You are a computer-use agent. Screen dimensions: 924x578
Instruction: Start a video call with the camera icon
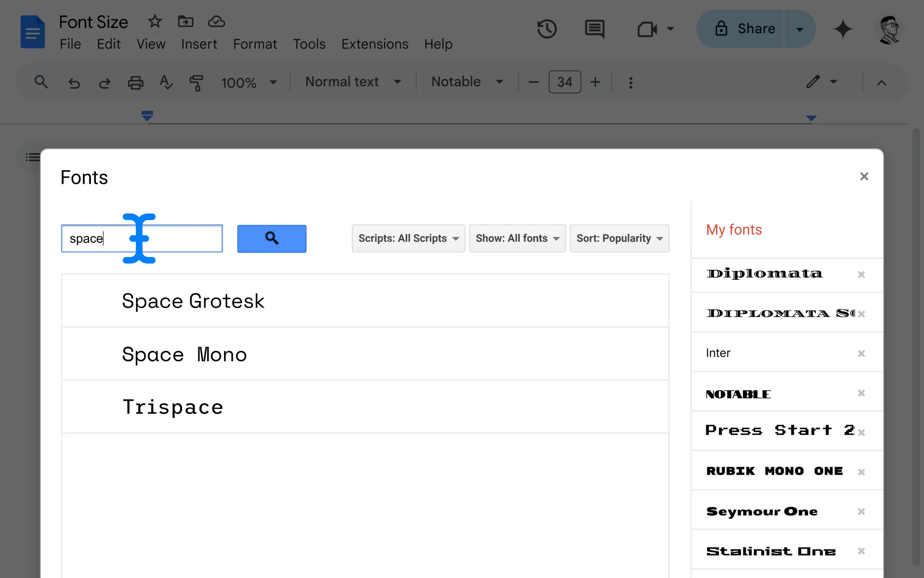point(647,29)
